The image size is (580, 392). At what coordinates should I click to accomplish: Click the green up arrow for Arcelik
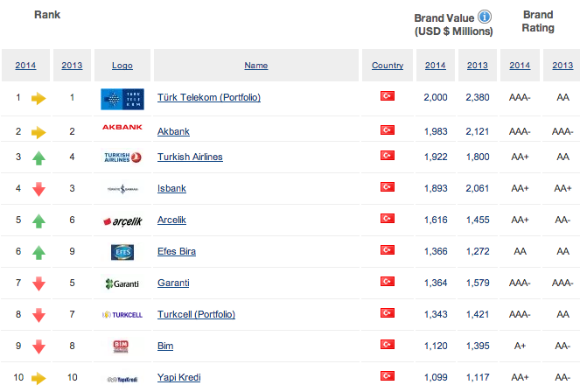38,220
